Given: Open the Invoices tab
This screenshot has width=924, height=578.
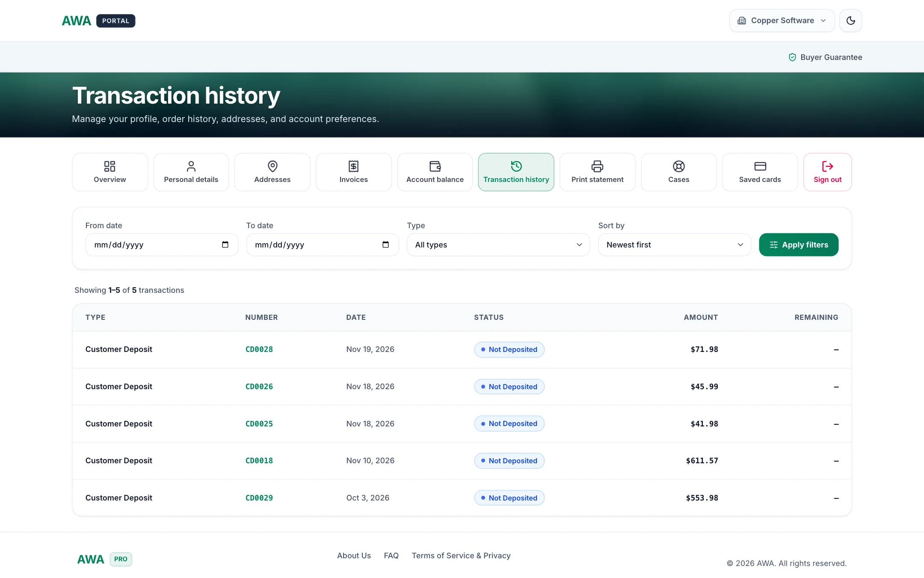Looking at the screenshot, I should coord(354,172).
